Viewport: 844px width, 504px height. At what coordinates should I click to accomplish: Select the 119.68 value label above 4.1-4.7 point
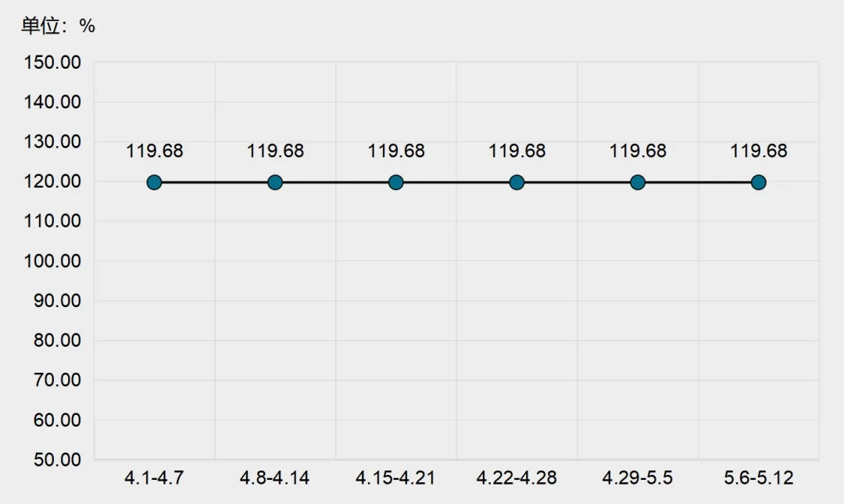[155, 152]
